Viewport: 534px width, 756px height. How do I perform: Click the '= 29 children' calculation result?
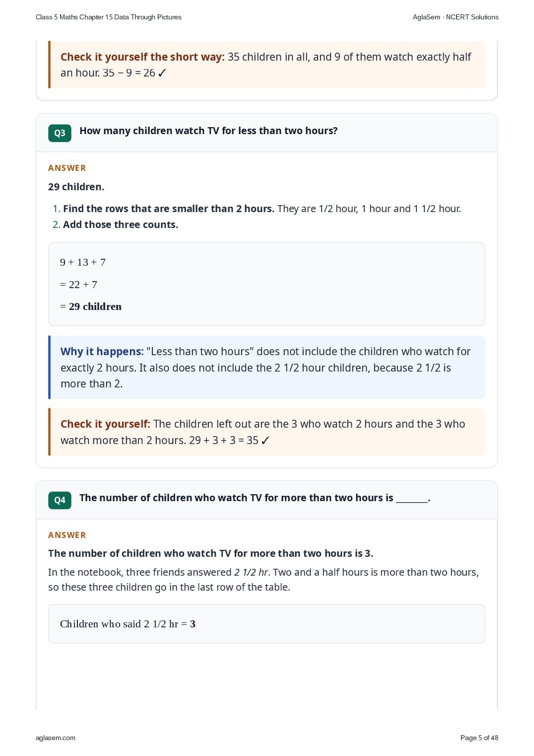[91, 306]
